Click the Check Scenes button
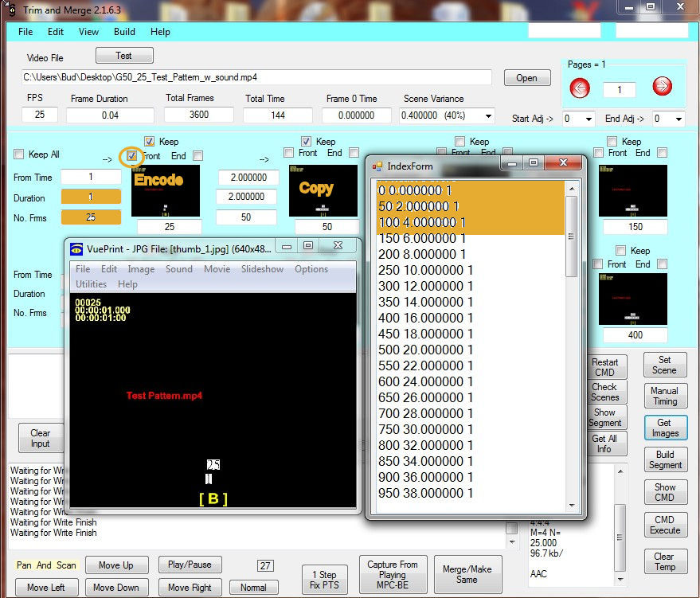This screenshot has width=700, height=598. (605, 392)
